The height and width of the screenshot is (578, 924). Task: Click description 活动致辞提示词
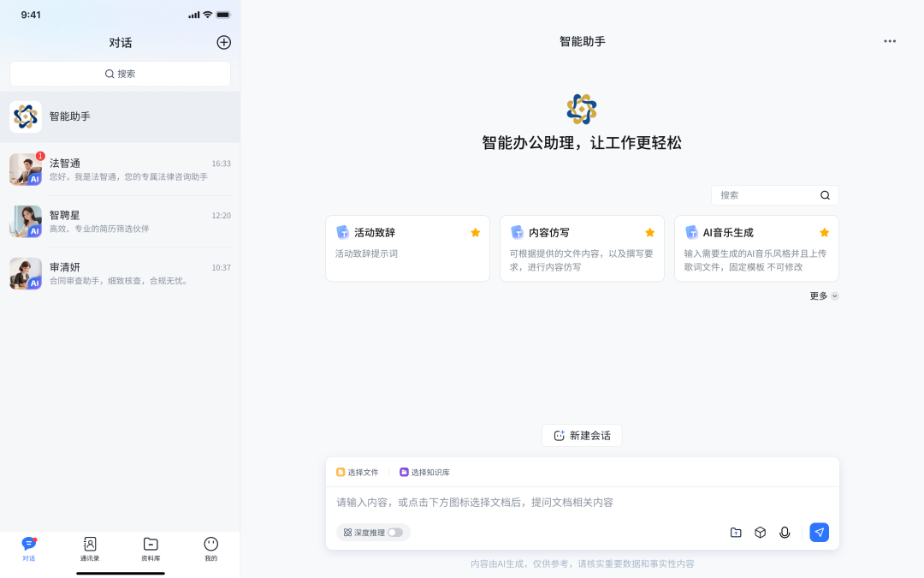tap(366, 253)
